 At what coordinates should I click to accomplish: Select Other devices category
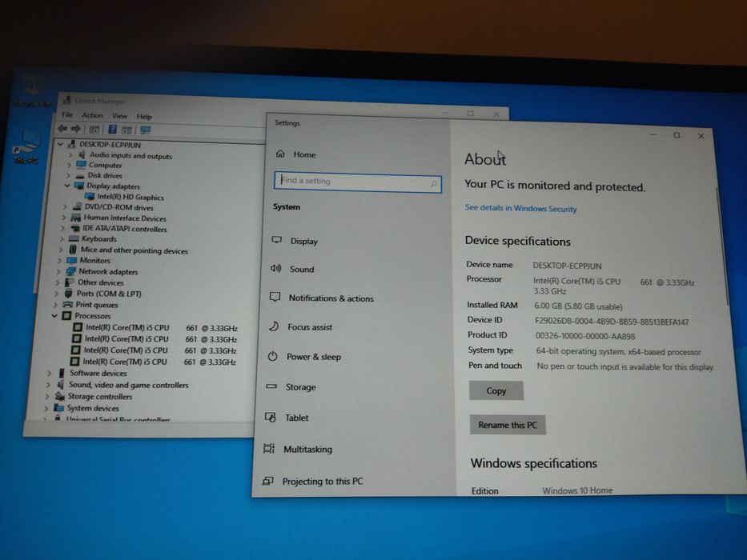point(101,282)
